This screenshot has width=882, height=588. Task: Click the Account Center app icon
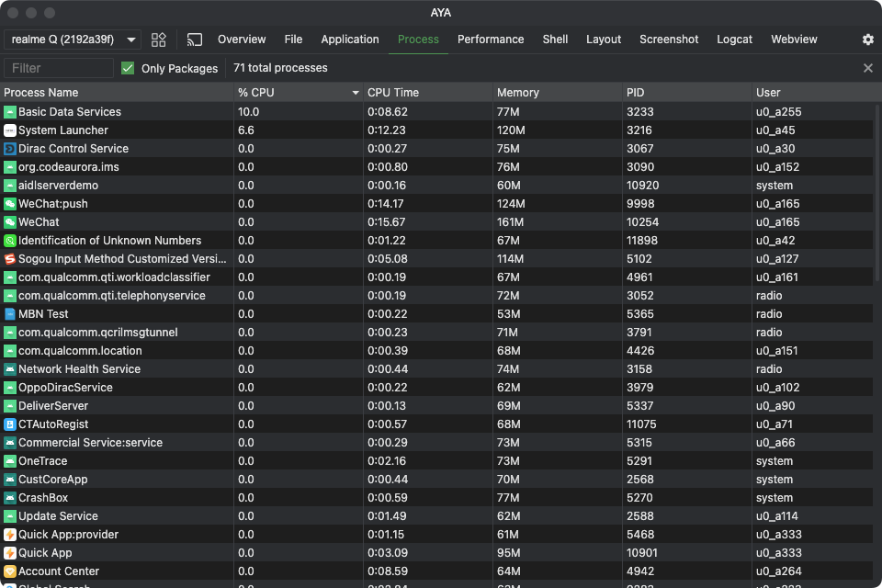(x=9, y=571)
